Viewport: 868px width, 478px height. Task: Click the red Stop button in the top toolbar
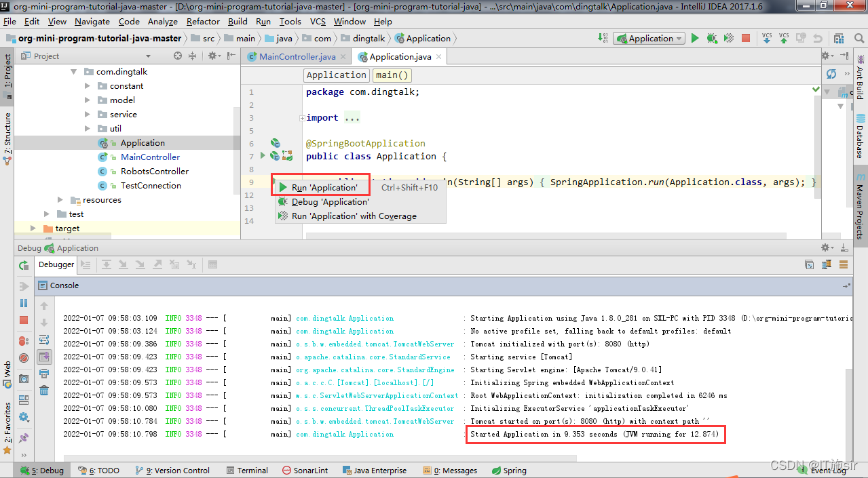(746, 39)
